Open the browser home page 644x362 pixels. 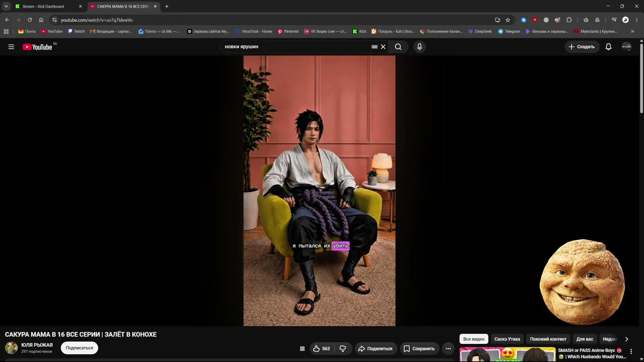pos(41,20)
